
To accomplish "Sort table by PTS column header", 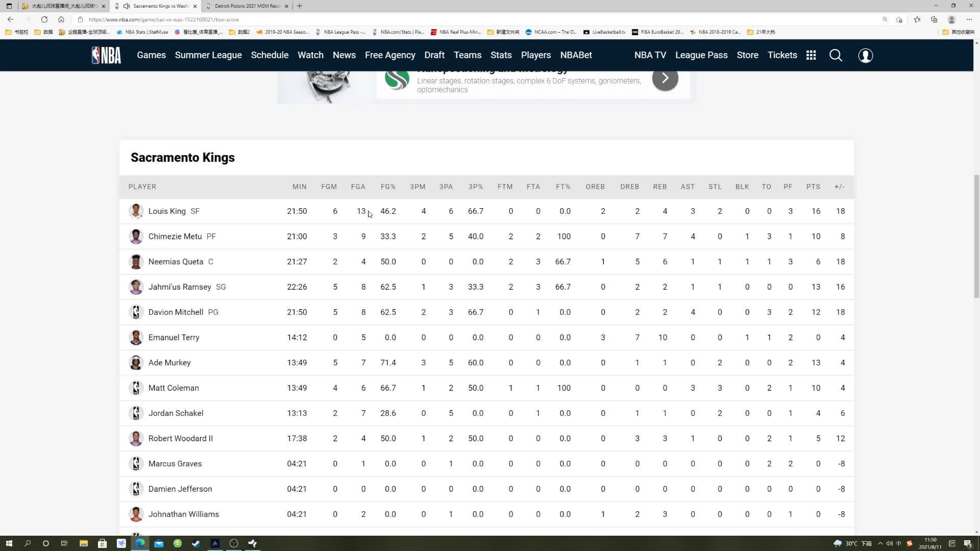I will coord(813,187).
